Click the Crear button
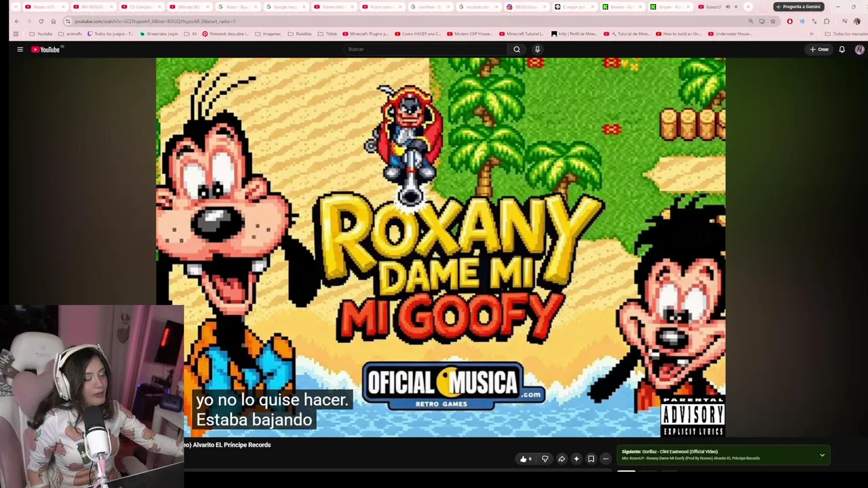The height and width of the screenshot is (488, 868). (819, 49)
